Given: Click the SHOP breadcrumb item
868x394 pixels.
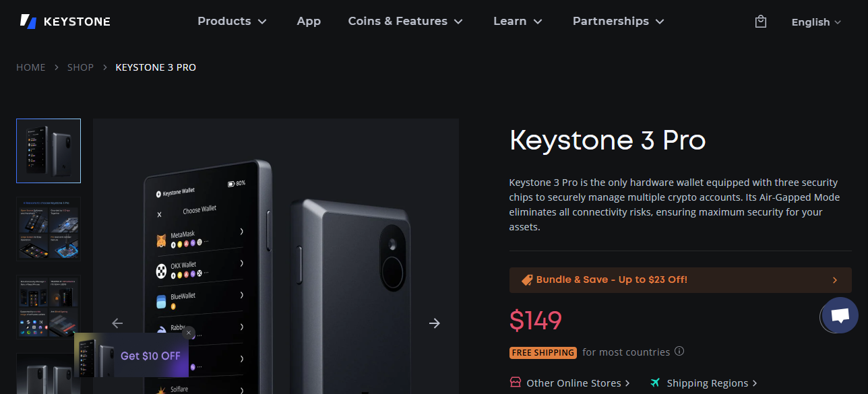Looking at the screenshot, I should pyautogui.click(x=80, y=67).
